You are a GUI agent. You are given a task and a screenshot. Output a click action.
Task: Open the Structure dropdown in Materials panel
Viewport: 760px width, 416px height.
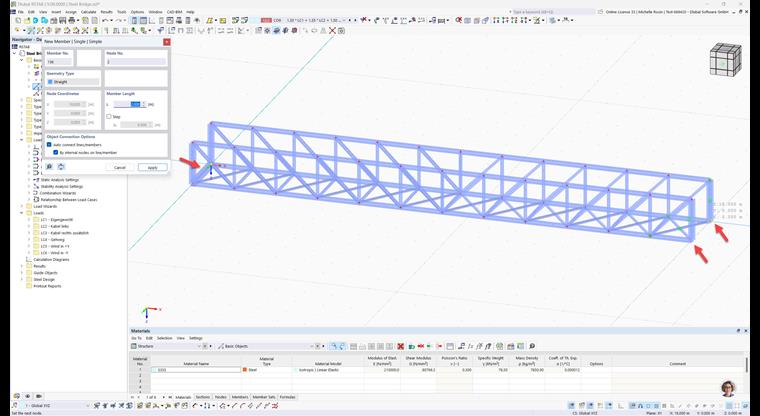click(166, 346)
